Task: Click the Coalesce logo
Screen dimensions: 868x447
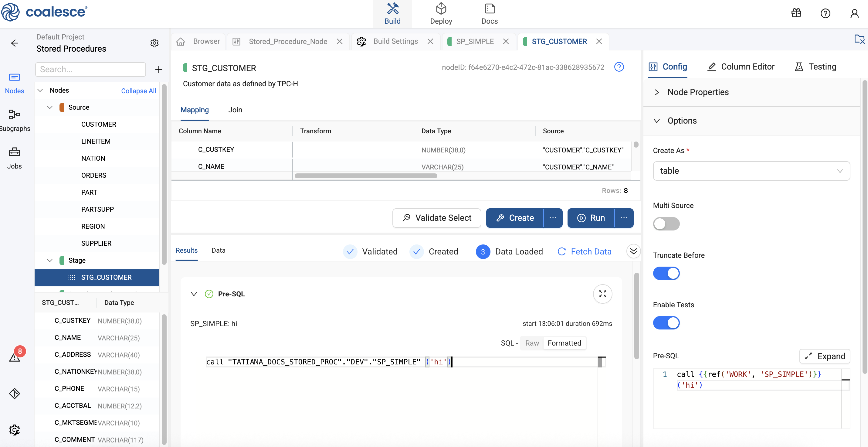Action: (44, 12)
